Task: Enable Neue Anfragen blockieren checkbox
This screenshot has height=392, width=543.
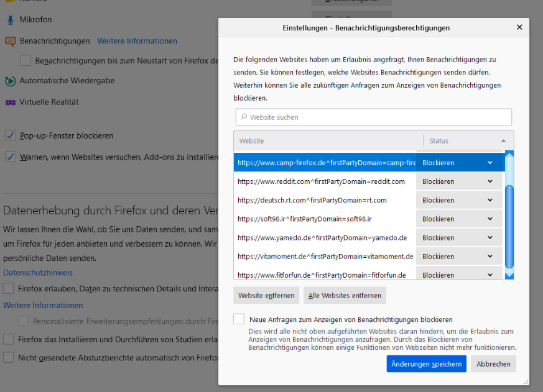Action: coord(239,319)
